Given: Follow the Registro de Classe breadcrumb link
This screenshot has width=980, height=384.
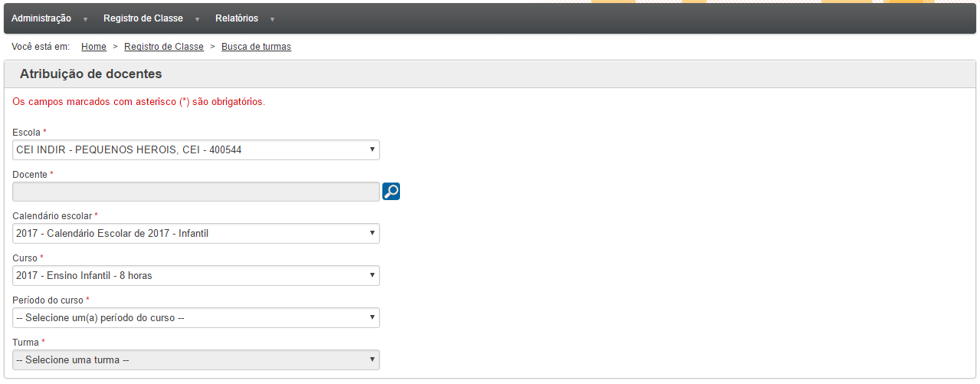Looking at the screenshot, I should click(x=164, y=47).
